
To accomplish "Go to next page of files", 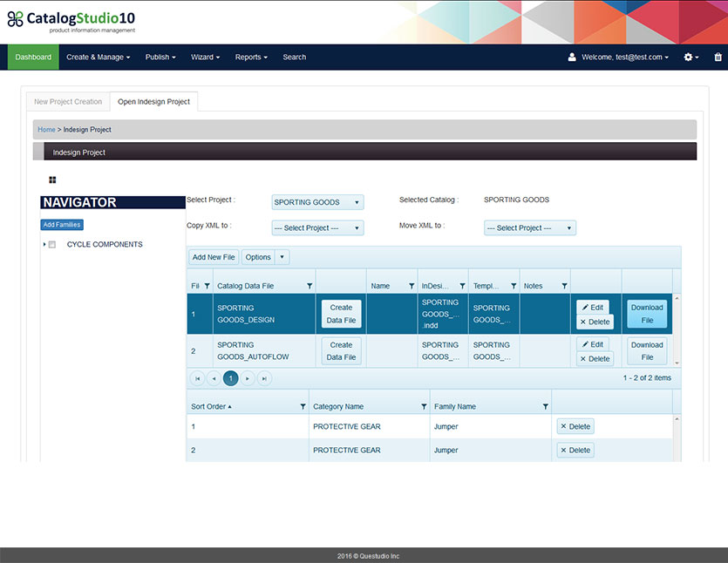I will [x=248, y=379].
